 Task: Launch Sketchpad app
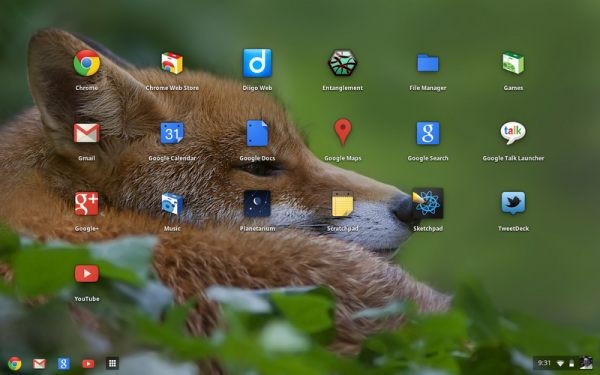[428, 204]
